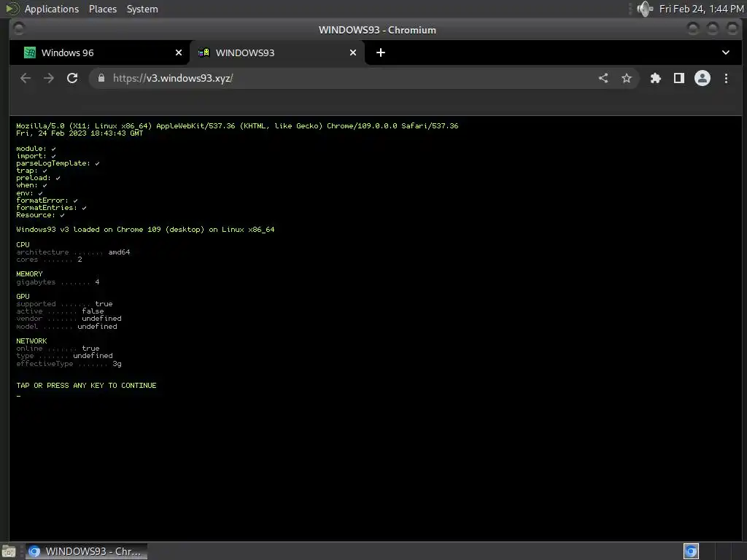The image size is (747, 560).
Task: Open the profile avatar menu
Action: pos(703,78)
